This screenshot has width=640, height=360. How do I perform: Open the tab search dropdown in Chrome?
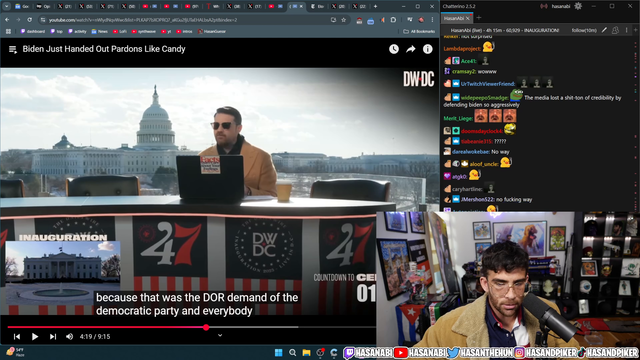coord(7,6)
